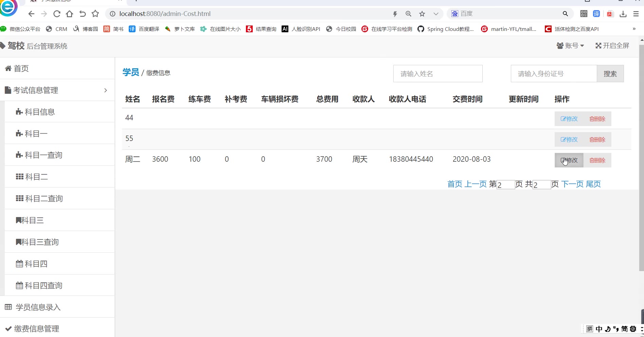Bookmark page with the star beside the address bar

point(95,14)
